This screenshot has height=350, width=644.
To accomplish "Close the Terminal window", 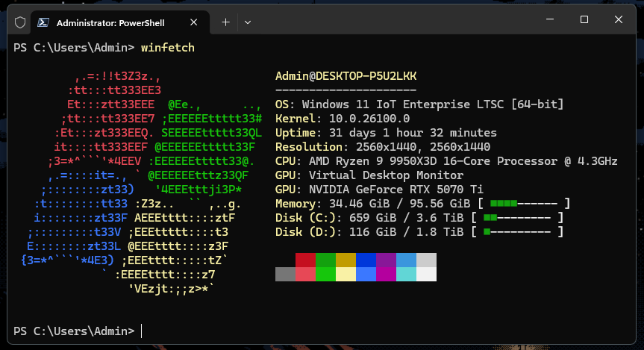I will tap(619, 19).
